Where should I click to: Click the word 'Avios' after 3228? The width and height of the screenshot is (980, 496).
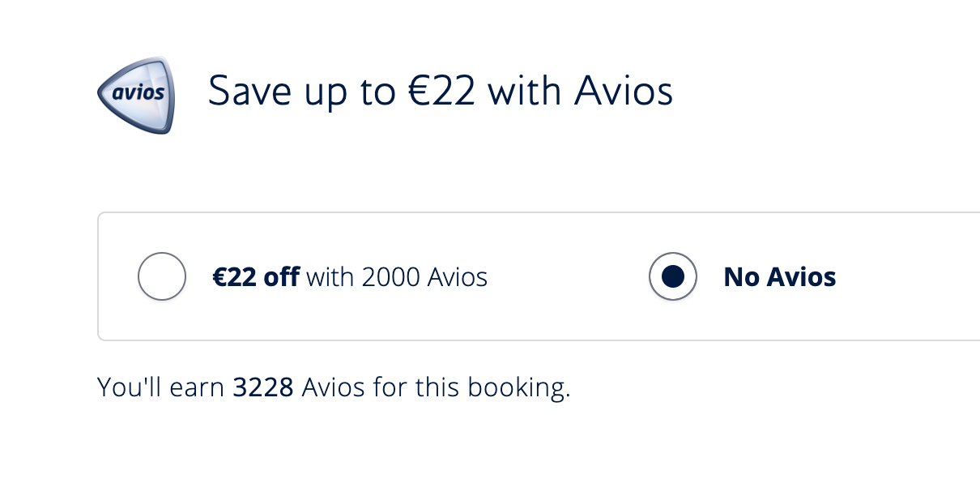click(334, 387)
